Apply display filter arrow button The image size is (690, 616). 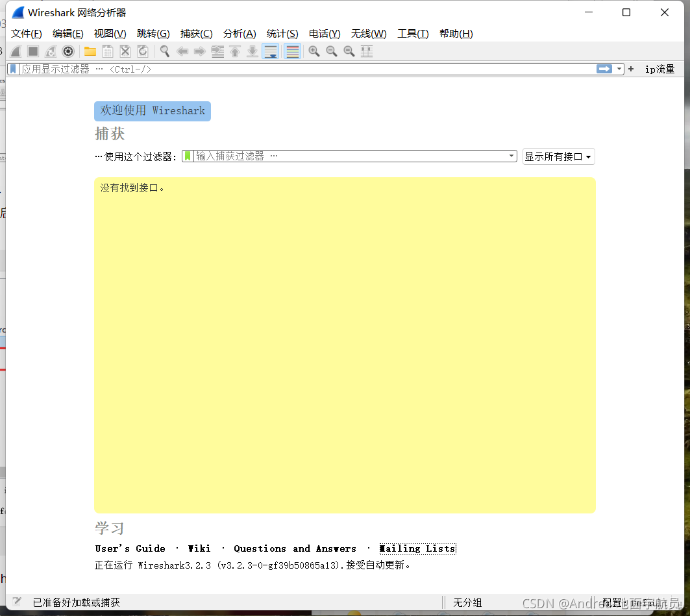[604, 69]
